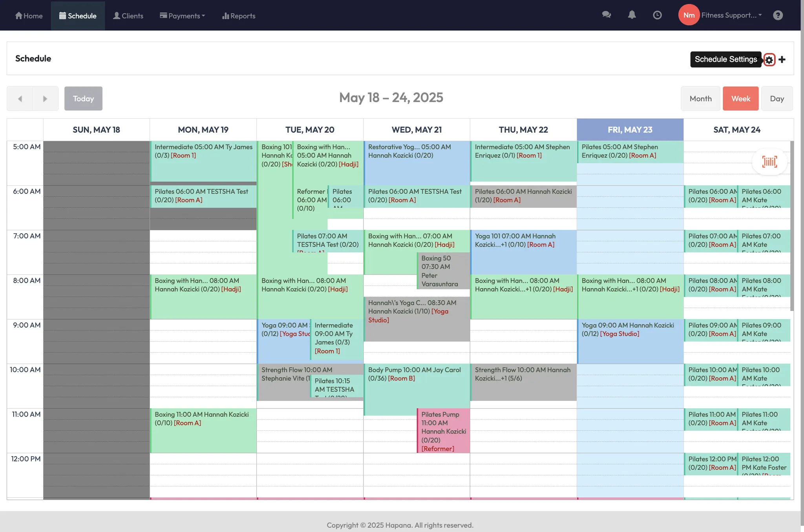Open the chat messages icon
The width and height of the screenshot is (804, 532).
coord(606,15)
